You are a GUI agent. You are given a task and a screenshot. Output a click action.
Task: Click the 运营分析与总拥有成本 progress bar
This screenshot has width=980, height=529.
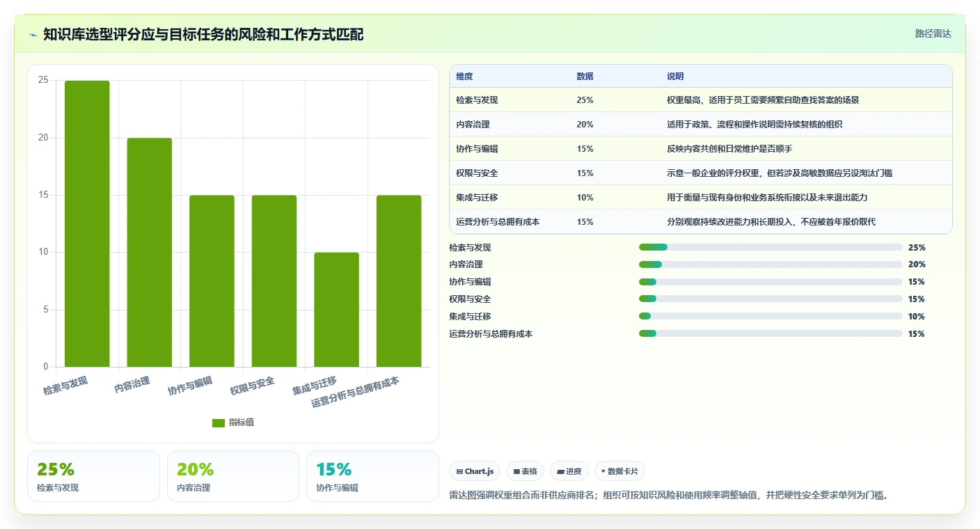point(770,334)
